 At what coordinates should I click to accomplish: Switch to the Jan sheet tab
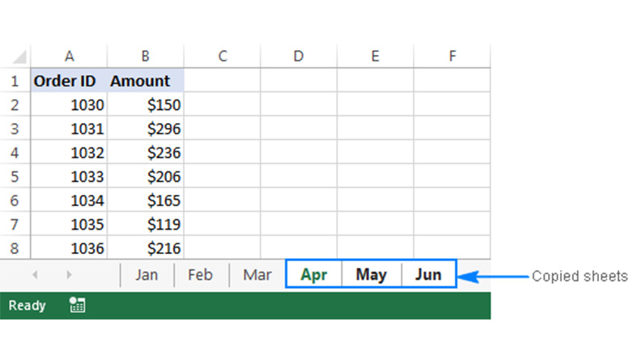147,275
